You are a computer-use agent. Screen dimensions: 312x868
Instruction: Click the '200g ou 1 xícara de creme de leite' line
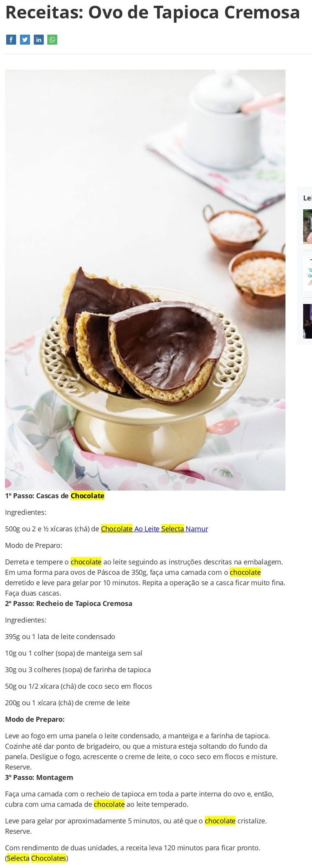67,703
